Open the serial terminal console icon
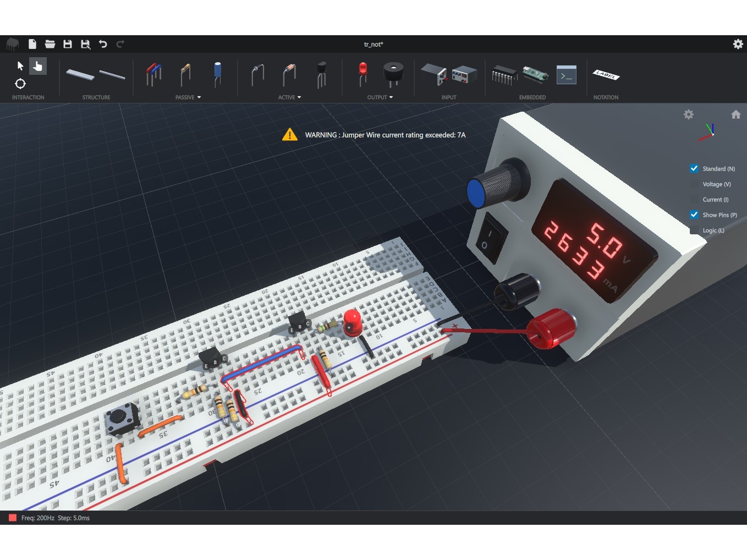747x560 pixels. [x=566, y=75]
